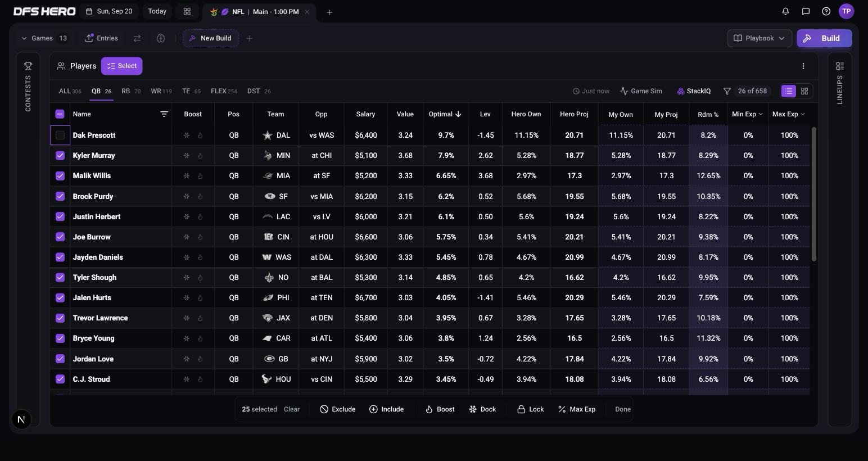Click the round N badge at bottom left
This screenshot has height=461, width=868.
[21, 419]
